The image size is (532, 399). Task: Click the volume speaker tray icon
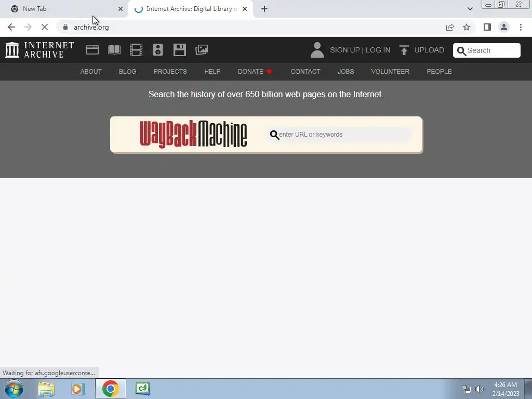pyautogui.click(x=480, y=389)
